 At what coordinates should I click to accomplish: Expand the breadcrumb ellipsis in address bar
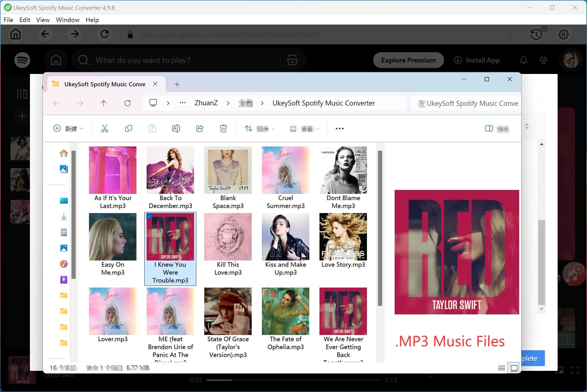point(183,103)
